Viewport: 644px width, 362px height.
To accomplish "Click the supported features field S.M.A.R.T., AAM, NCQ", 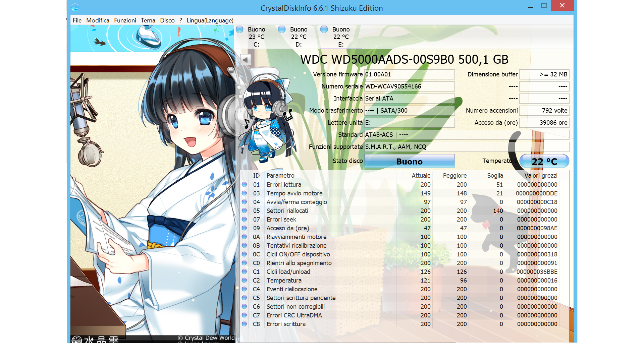I will pos(467,147).
